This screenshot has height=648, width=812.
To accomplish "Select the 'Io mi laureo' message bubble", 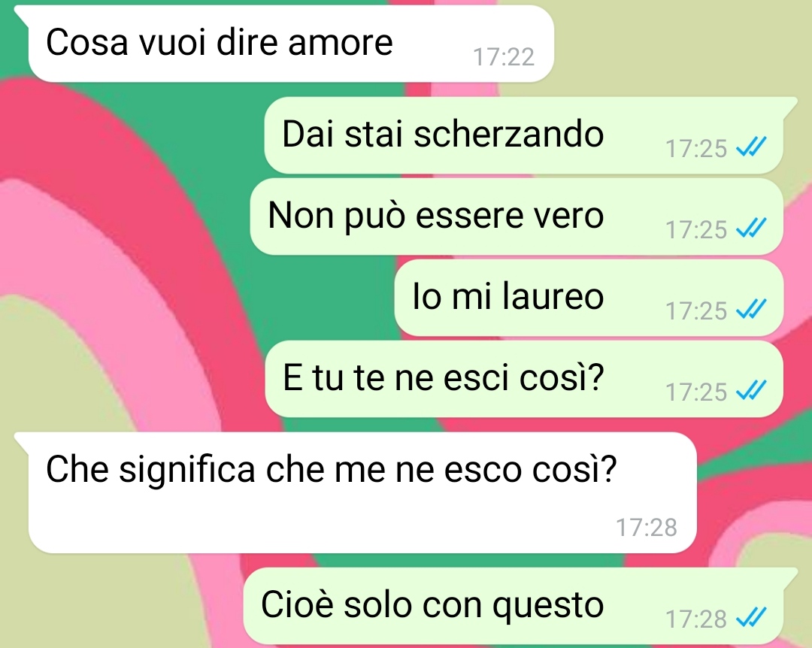I will (589, 298).
